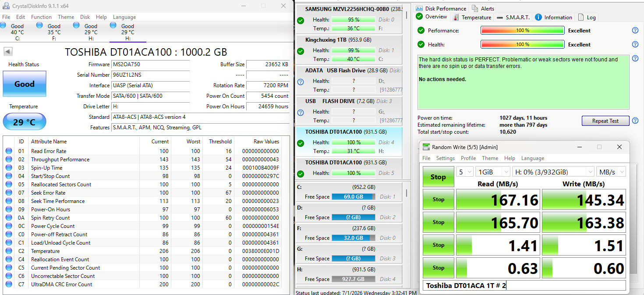Click the Power On Hours value 24659 hours
The width and height of the screenshot is (644, 295).
click(x=268, y=107)
